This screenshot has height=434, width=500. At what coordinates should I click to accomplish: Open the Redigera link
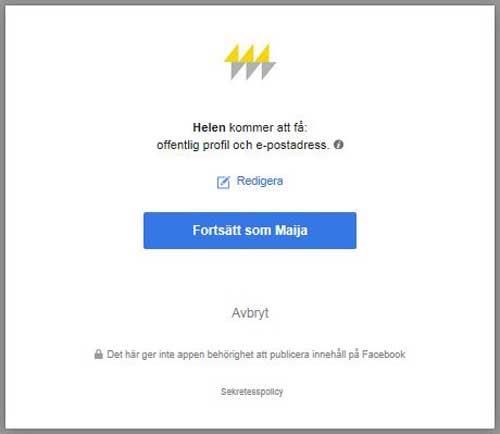260,181
